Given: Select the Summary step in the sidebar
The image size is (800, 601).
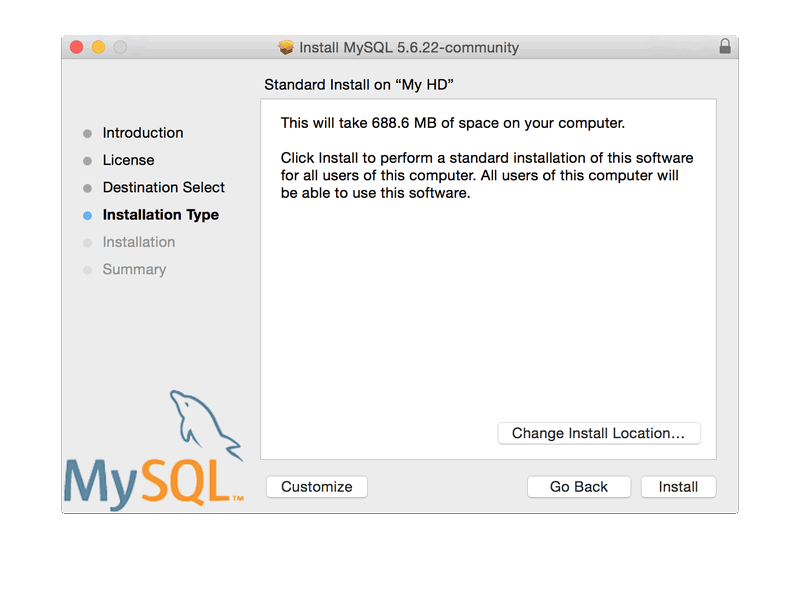Looking at the screenshot, I should click(134, 269).
